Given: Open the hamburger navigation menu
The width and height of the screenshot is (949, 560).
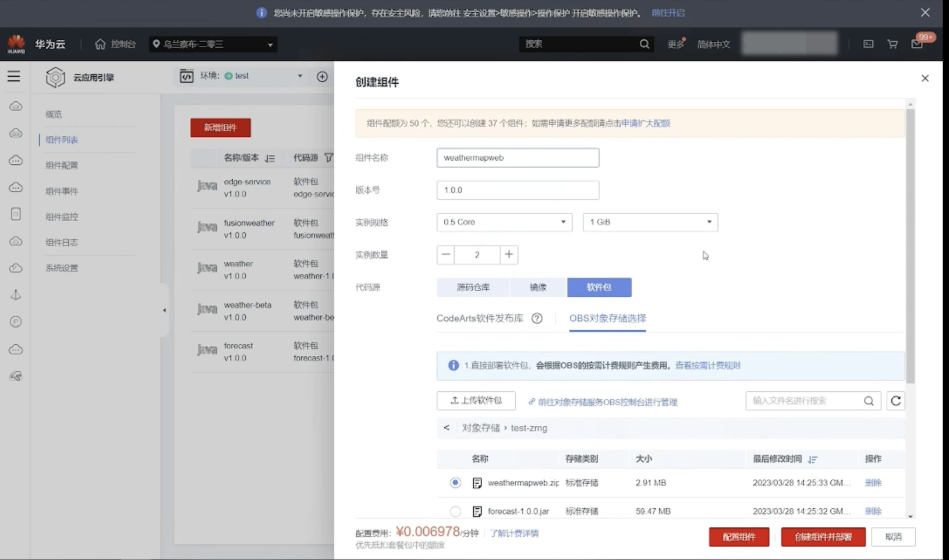Looking at the screenshot, I should click(13, 76).
